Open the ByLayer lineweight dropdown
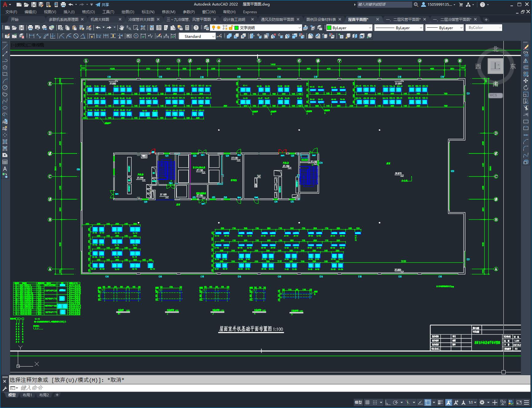The height and width of the screenshot is (408, 532). tap(444, 28)
